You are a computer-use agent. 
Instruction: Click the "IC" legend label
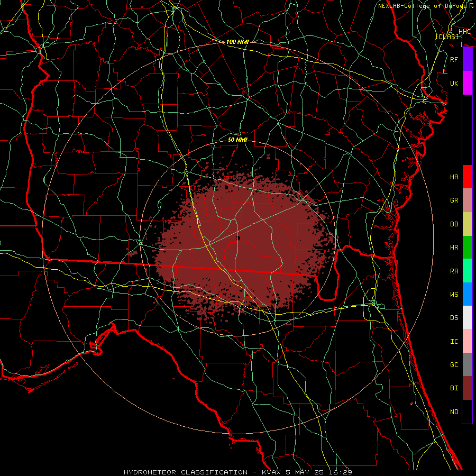pos(454,341)
